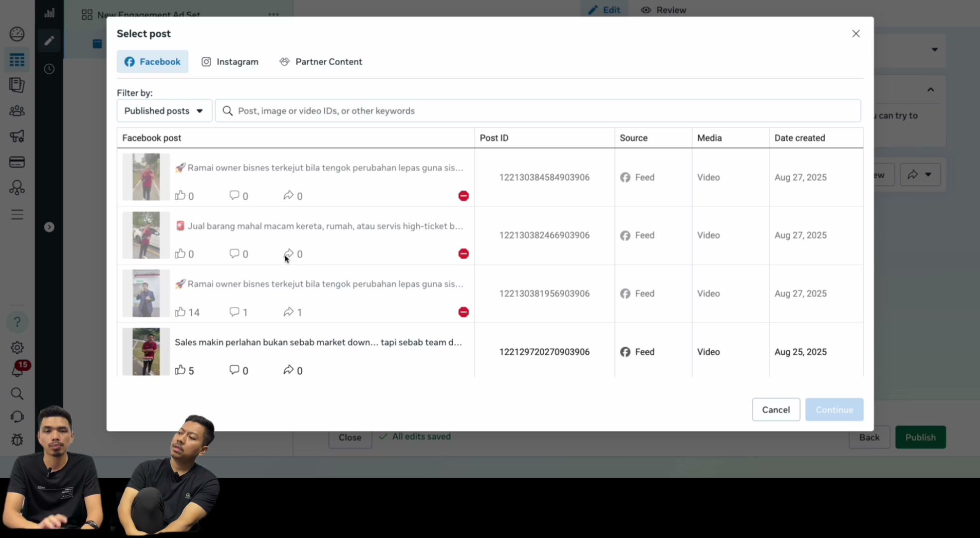The height and width of the screenshot is (538, 980).
Task: Open share arrow dropdown behind dialog
Action: pyautogui.click(x=920, y=175)
